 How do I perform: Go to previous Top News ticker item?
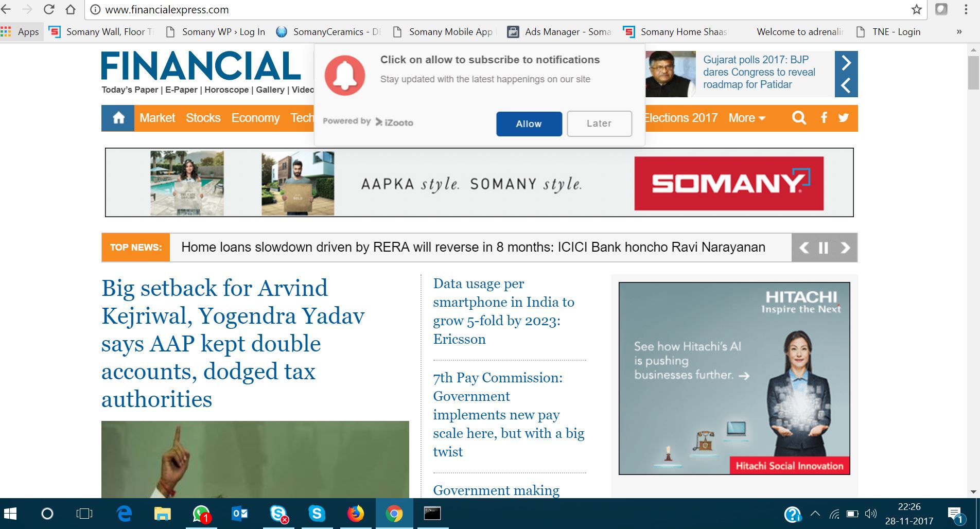[804, 248]
